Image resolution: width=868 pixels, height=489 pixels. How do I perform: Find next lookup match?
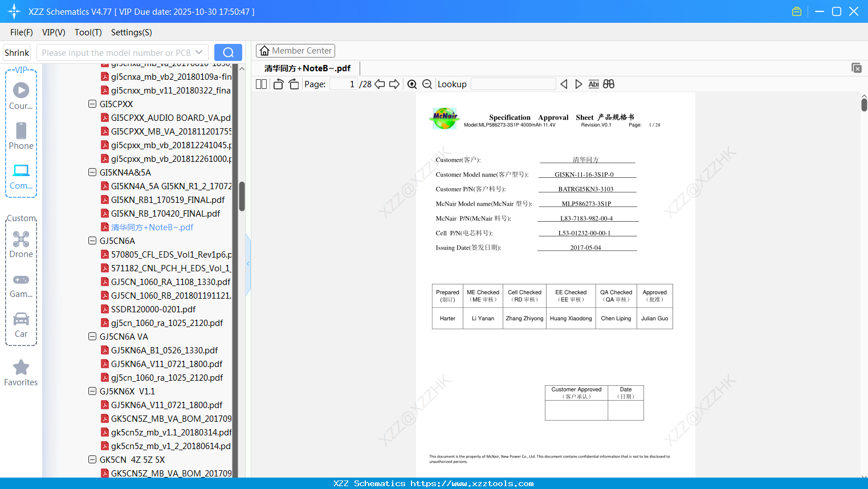(578, 84)
